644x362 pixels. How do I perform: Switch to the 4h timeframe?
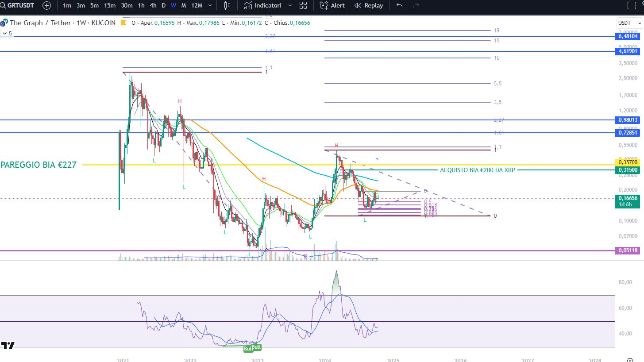tap(153, 5)
